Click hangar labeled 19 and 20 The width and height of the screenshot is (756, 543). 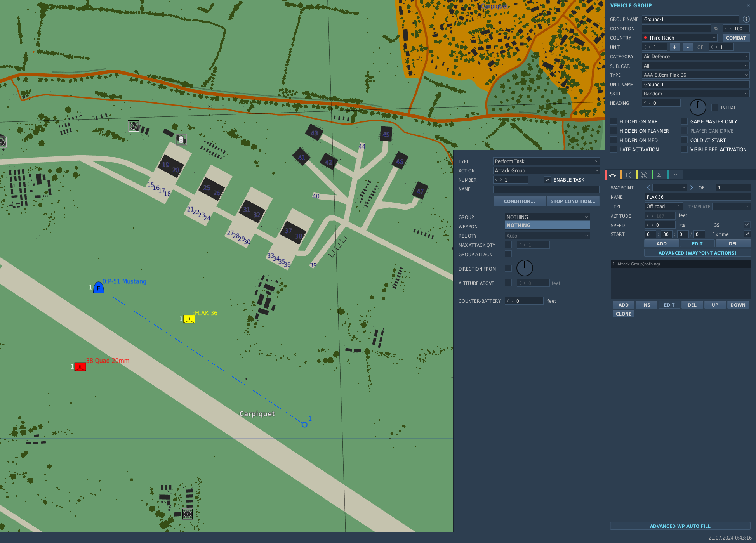171,167
